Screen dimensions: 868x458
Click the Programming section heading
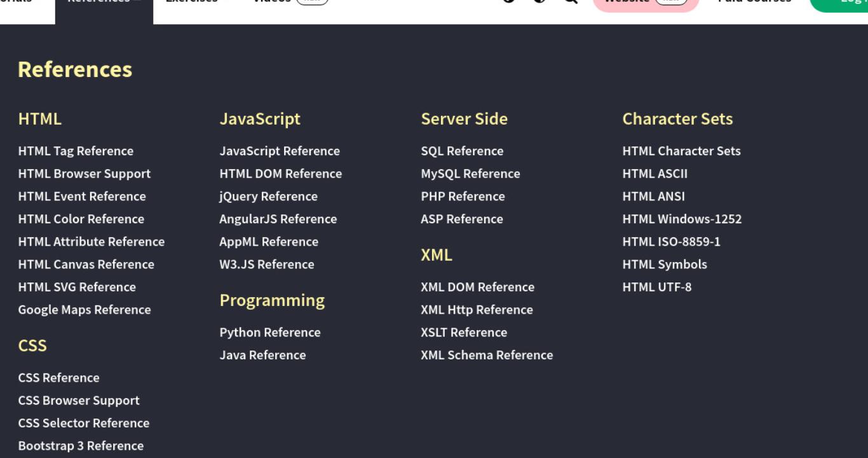pyautogui.click(x=272, y=300)
